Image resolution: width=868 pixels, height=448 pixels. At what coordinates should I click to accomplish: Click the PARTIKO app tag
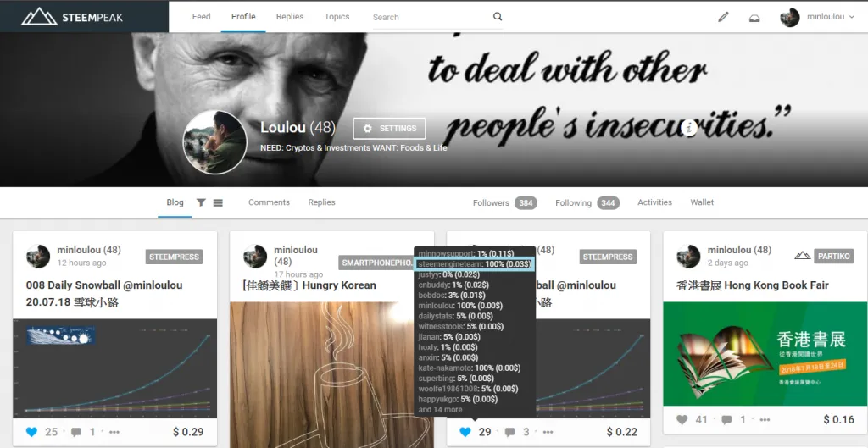833,256
